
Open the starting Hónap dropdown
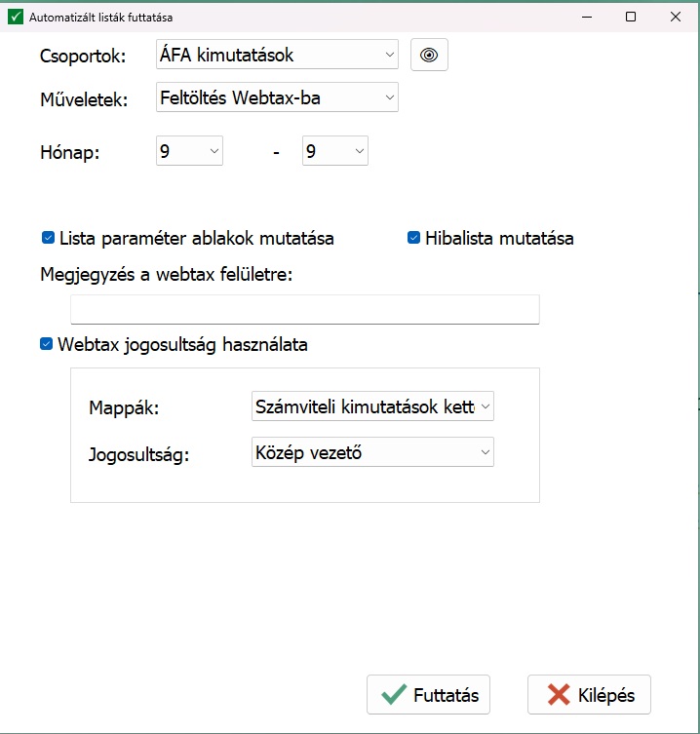tap(189, 152)
